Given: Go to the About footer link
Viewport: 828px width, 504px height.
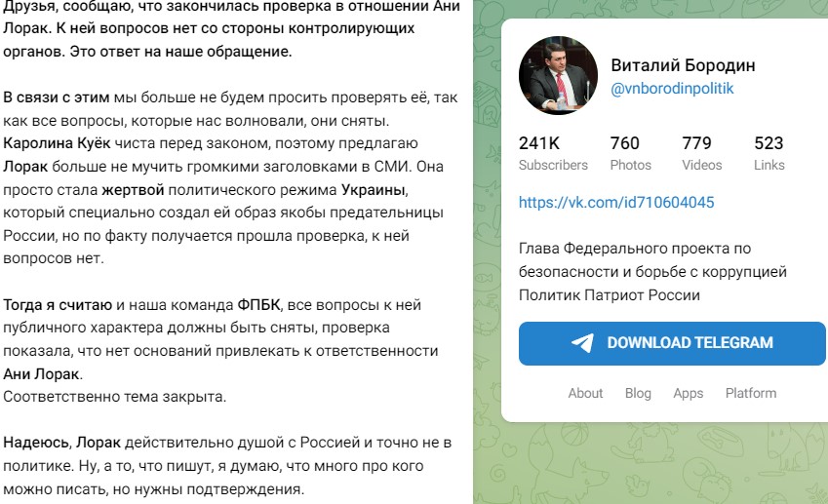Looking at the screenshot, I should (585, 393).
